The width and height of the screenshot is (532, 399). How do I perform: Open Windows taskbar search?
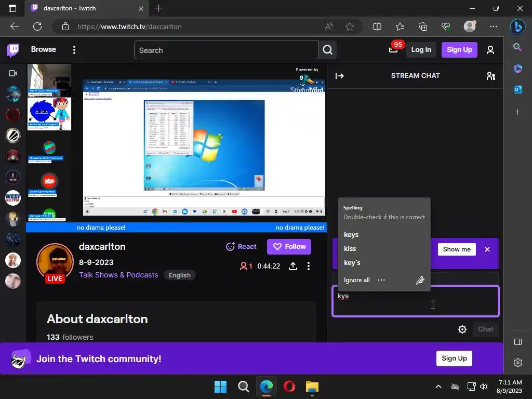pos(243,387)
